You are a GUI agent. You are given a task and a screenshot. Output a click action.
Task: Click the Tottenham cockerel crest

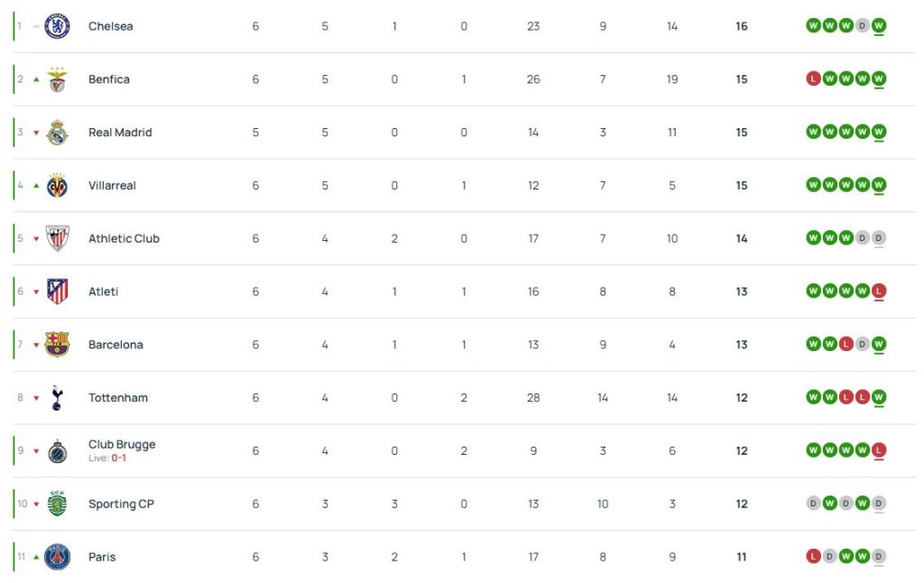(57, 398)
